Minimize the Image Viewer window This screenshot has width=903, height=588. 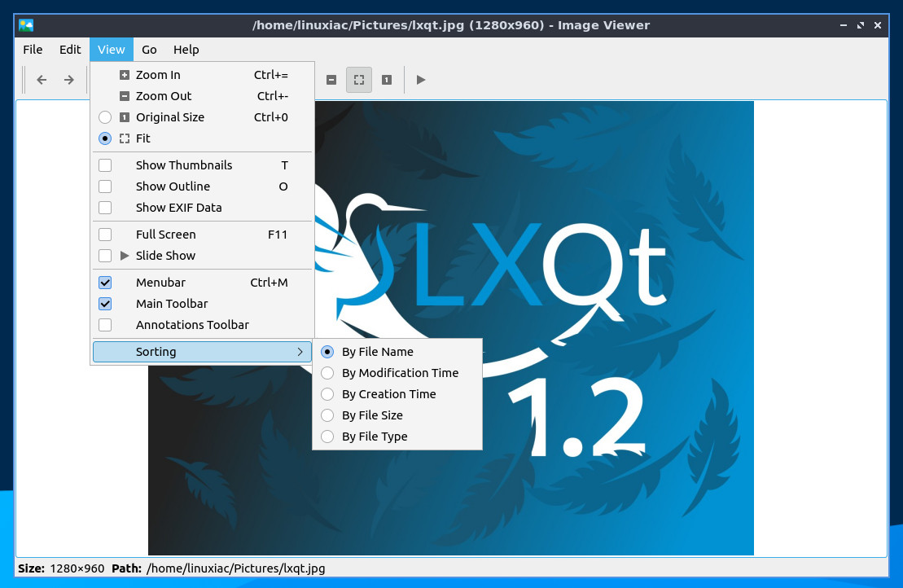[x=843, y=25]
